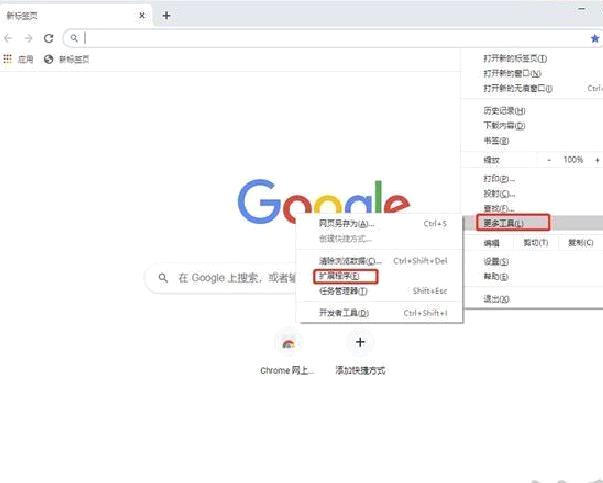Screen dimensions: 603x483
Task: Focus the browser address bar
Action: [x=331, y=38]
